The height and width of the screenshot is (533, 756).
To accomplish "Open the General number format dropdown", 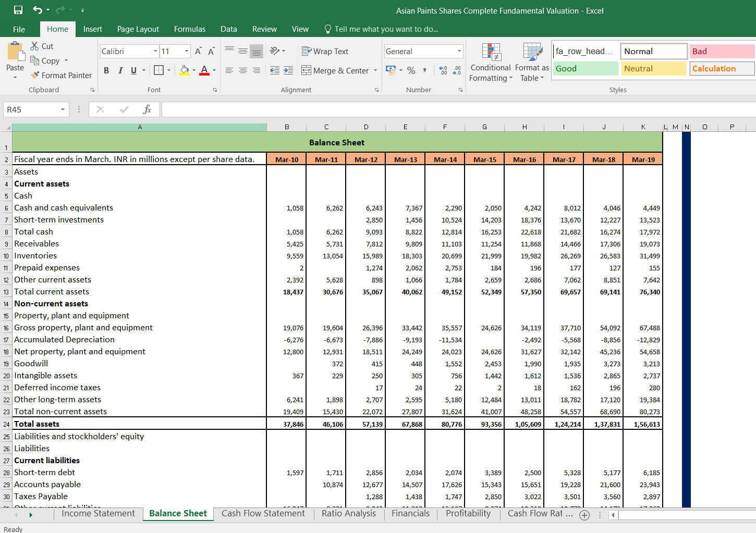I will [x=459, y=51].
